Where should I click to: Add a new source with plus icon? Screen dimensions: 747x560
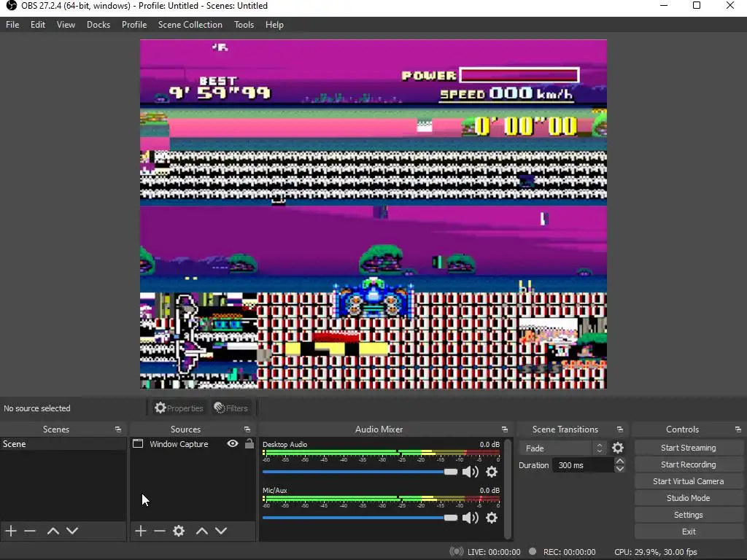[x=140, y=531]
